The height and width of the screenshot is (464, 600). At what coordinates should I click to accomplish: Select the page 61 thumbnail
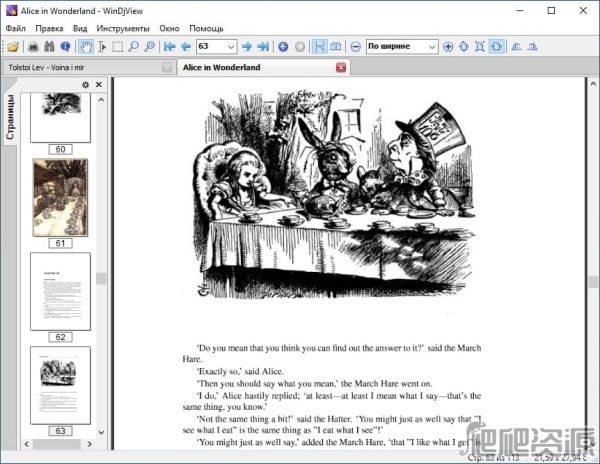point(59,198)
